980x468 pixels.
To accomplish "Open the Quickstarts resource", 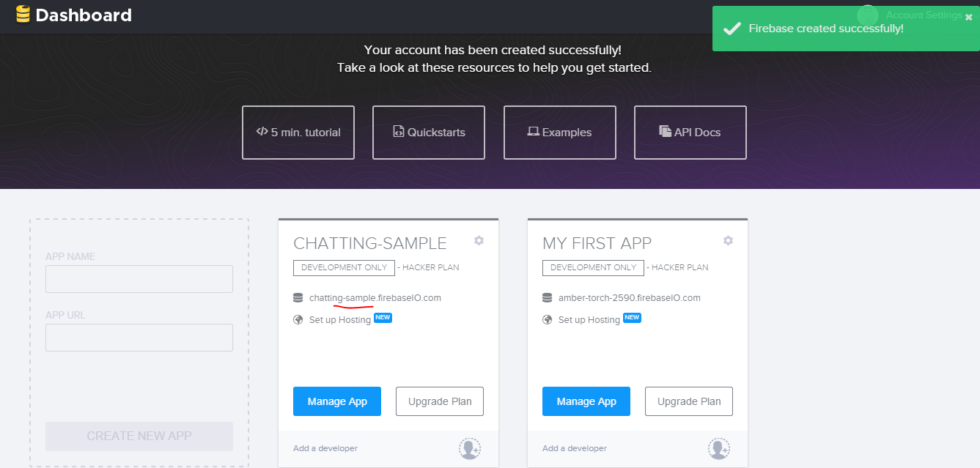I will pos(429,133).
